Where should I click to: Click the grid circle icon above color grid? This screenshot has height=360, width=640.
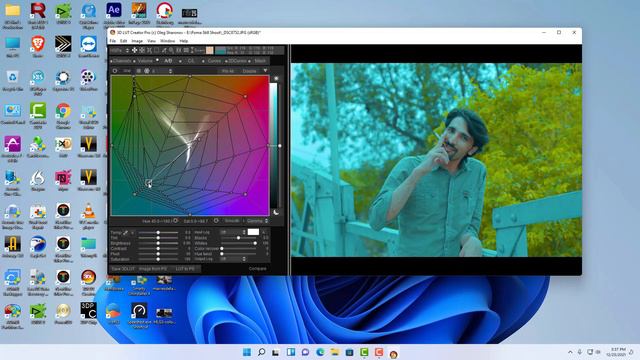tap(147, 71)
